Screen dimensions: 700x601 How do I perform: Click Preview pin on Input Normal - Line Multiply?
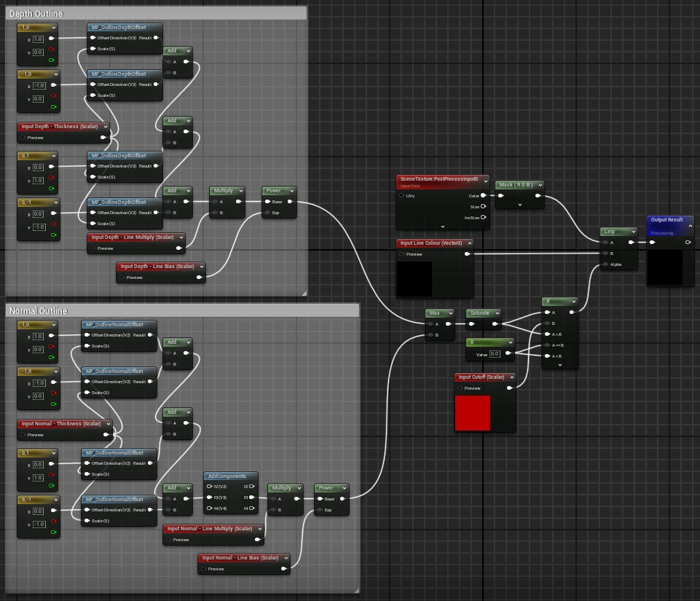coord(168,539)
